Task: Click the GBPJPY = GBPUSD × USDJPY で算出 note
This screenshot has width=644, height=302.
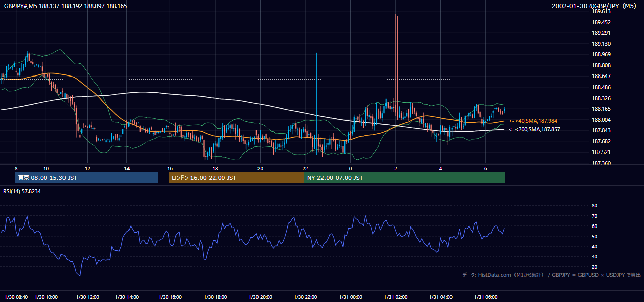Action: (597, 275)
